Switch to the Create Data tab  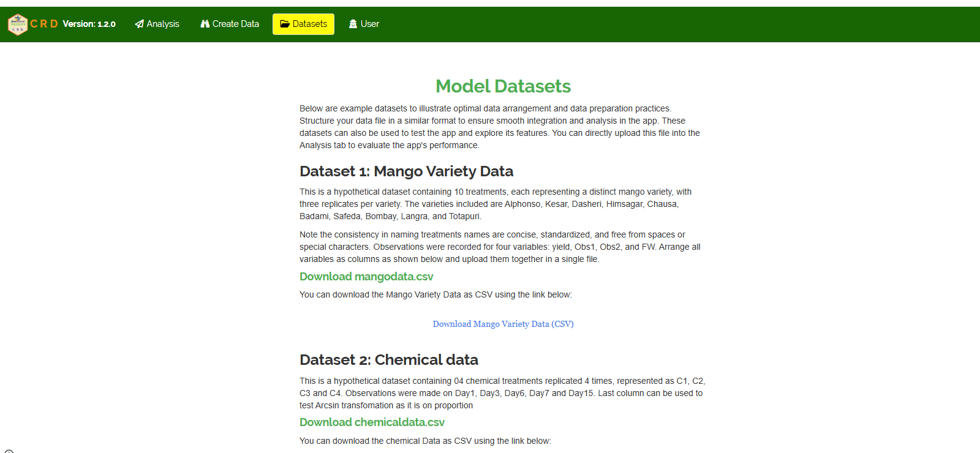pos(235,24)
